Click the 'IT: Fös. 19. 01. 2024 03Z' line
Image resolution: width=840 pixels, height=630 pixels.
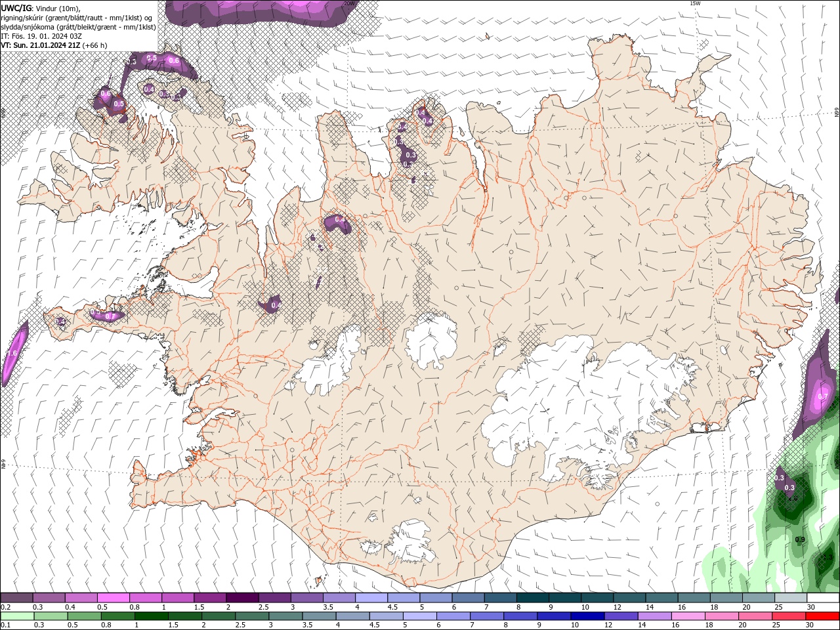pos(41,36)
